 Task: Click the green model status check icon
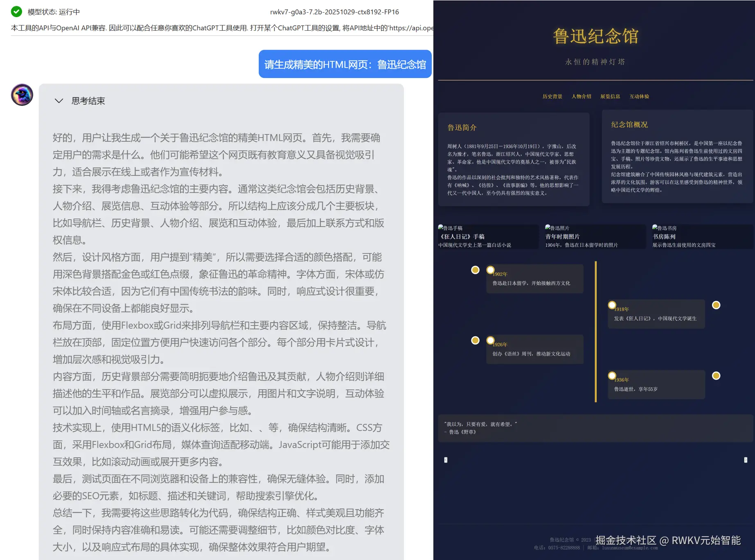[16, 11]
